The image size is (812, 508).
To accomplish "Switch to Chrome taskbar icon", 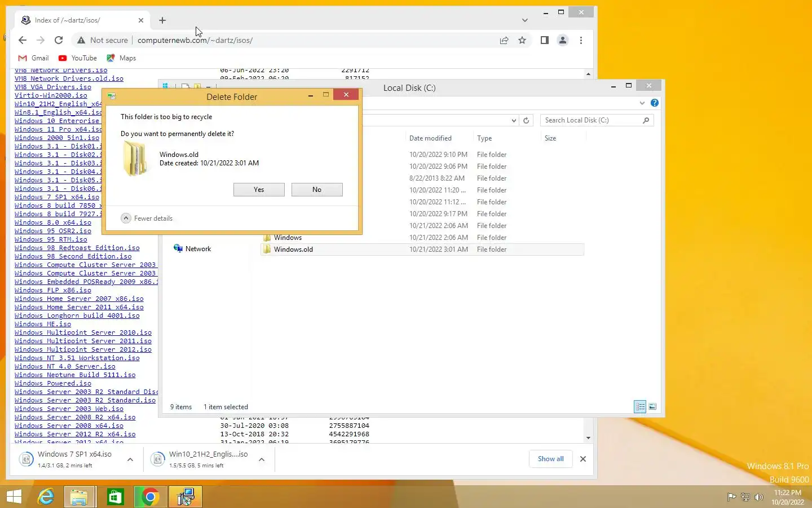I will 150,497.
